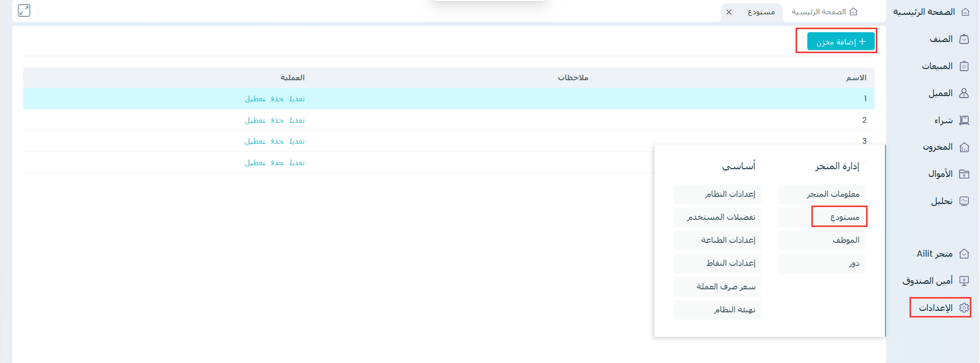Open the الأموال funds folder icon

pos(964,174)
